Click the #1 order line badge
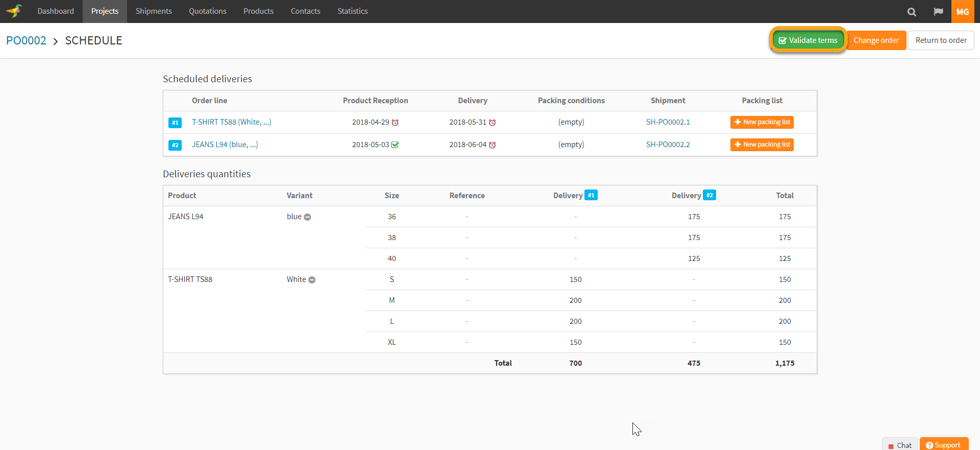980x450 pixels. (x=175, y=123)
